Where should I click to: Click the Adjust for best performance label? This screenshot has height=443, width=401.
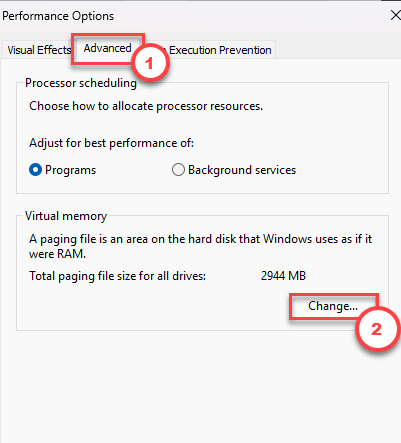(111, 143)
